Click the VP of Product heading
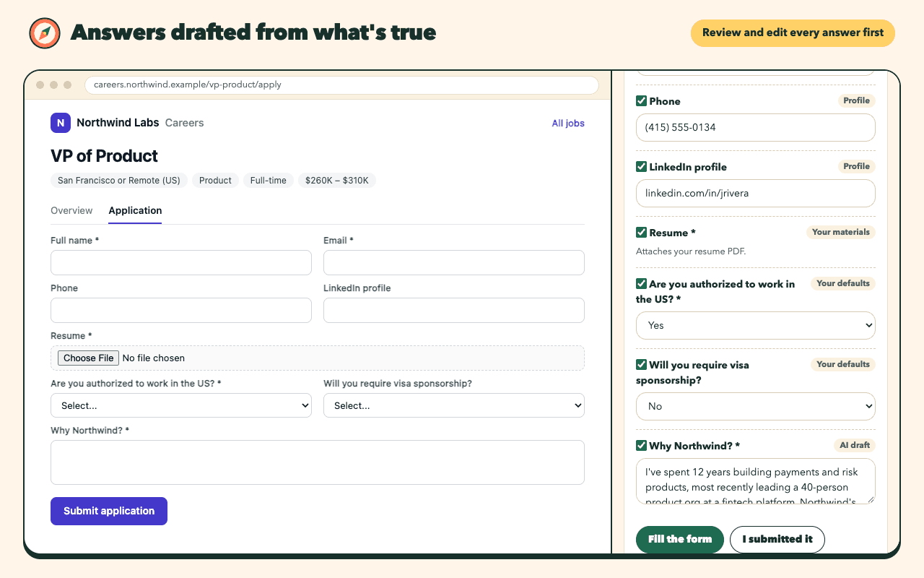Screen dimensions: 924x578 point(104,156)
